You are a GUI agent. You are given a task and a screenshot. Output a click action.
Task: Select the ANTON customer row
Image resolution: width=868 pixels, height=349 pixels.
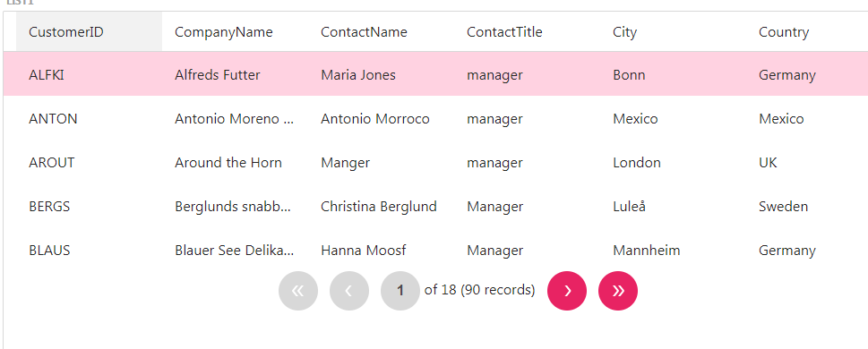tap(435, 118)
